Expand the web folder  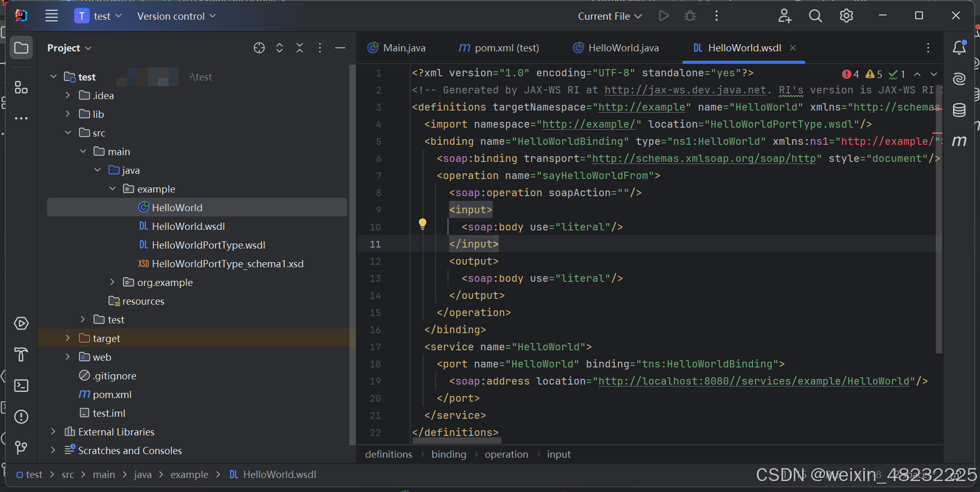click(68, 357)
